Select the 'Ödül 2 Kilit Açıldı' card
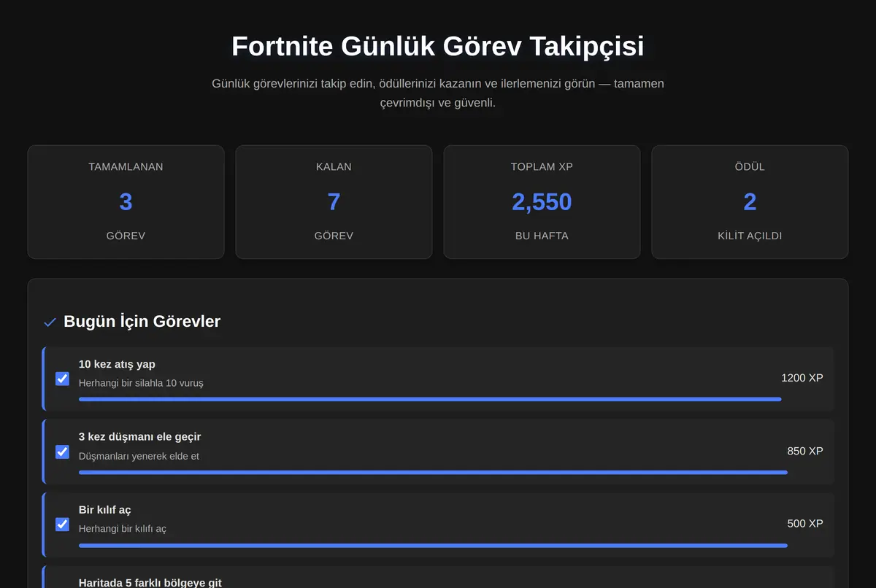 (x=750, y=202)
